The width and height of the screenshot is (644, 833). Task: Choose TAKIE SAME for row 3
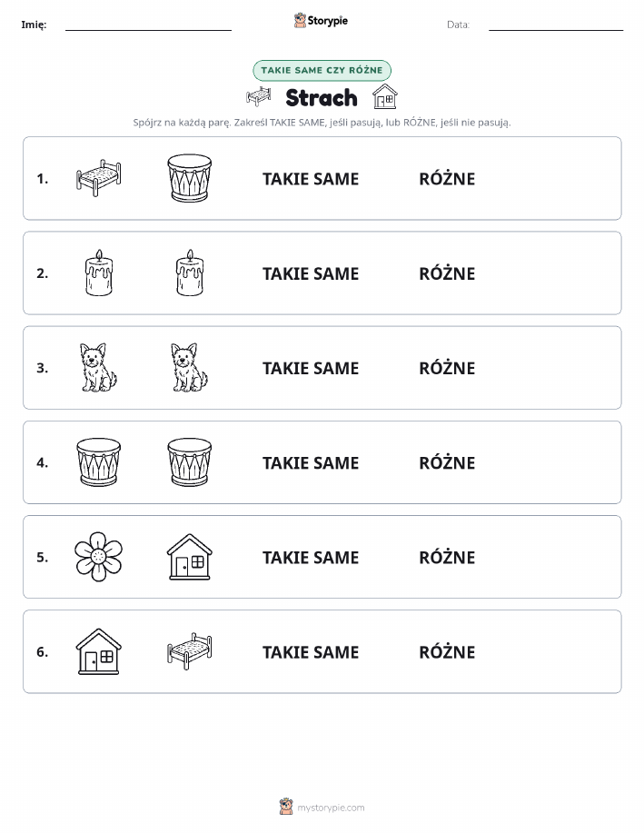(311, 368)
